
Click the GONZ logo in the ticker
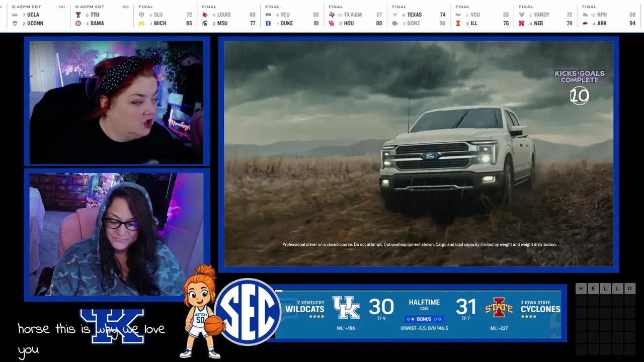coord(395,24)
